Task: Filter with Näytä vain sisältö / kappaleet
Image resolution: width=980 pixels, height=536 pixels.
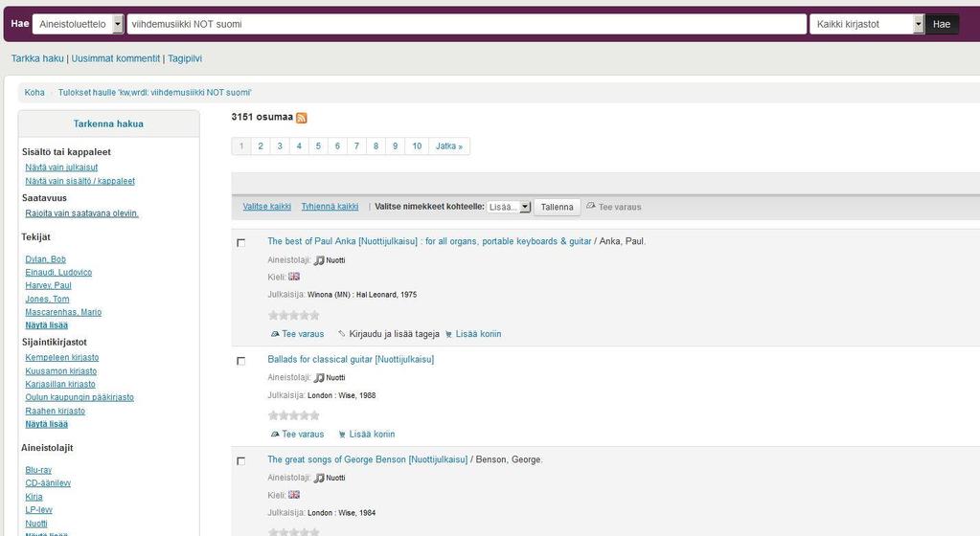Action: [80, 181]
